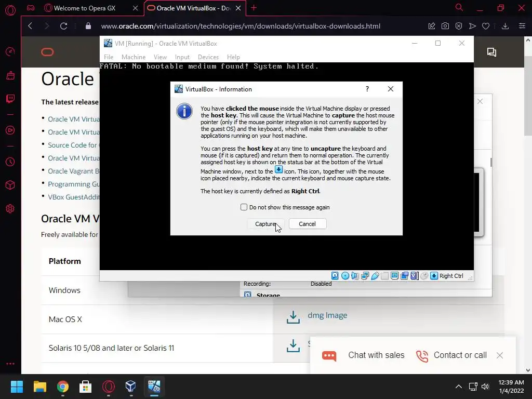This screenshot has width=532, height=399.
Task: Click the Capture button in the dialog
Action: (266, 224)
